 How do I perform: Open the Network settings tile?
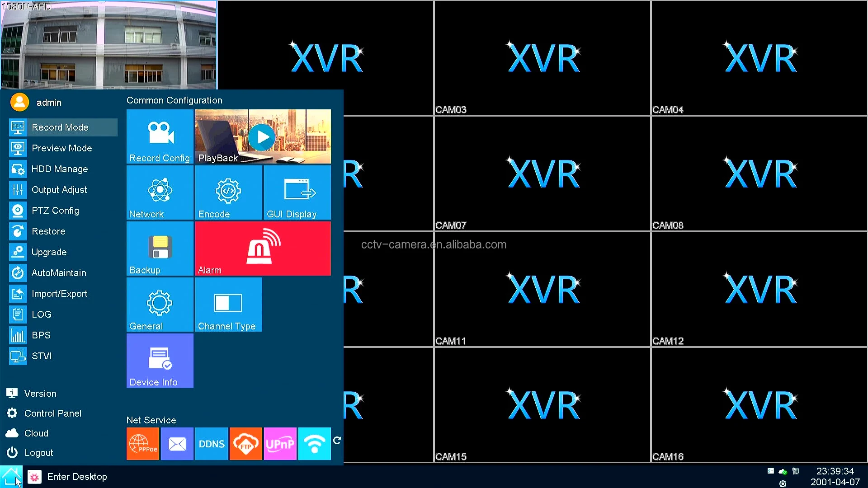click(160, 192)
